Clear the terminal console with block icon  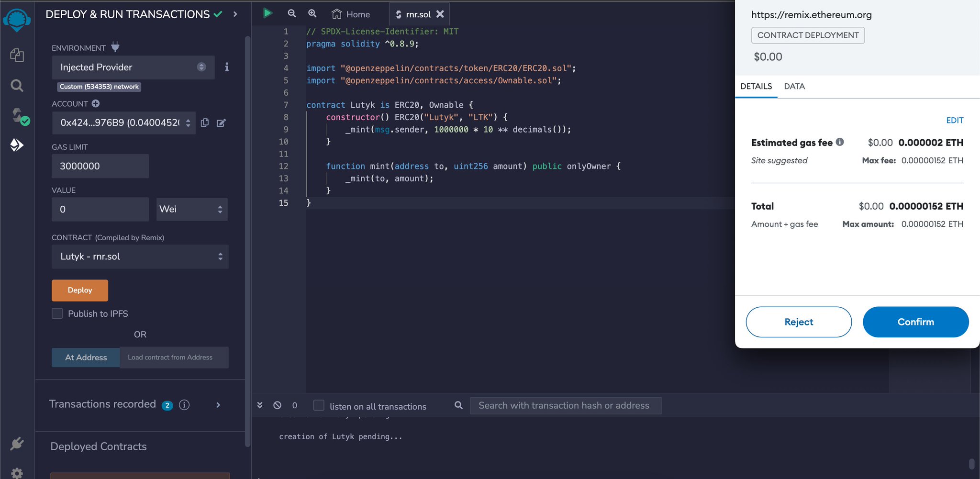pyautogui.click(x=277, y=405)
